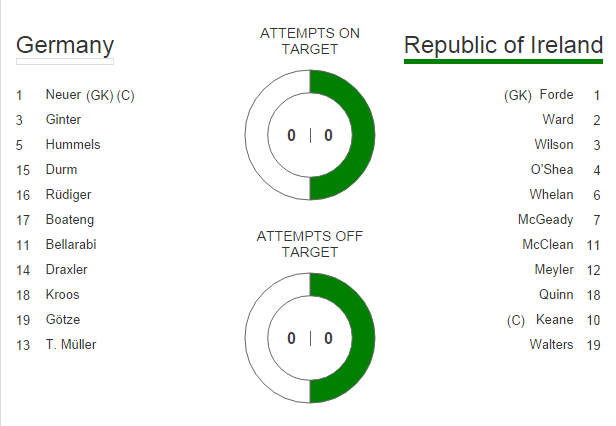616x426 pixels.
Task: Select Boateng in the Germany lineup
Action: tap(71, 220)
